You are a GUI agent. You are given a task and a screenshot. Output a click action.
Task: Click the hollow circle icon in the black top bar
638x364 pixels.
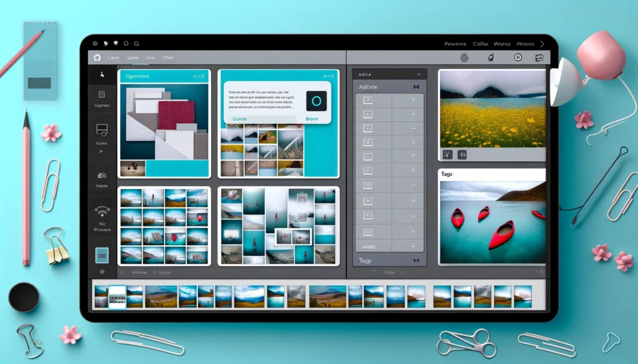pyautogui.click(x=126, y=44)
